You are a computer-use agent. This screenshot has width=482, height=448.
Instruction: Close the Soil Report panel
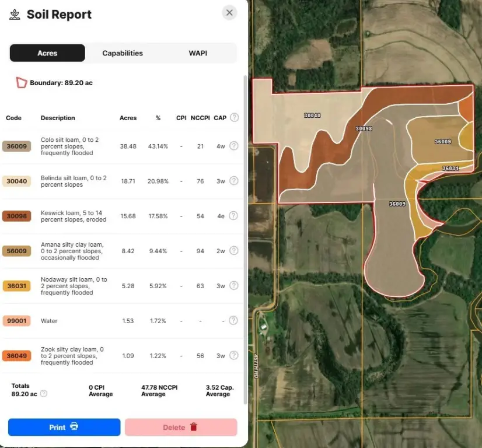pyautogui.click(x=229, y=13)
